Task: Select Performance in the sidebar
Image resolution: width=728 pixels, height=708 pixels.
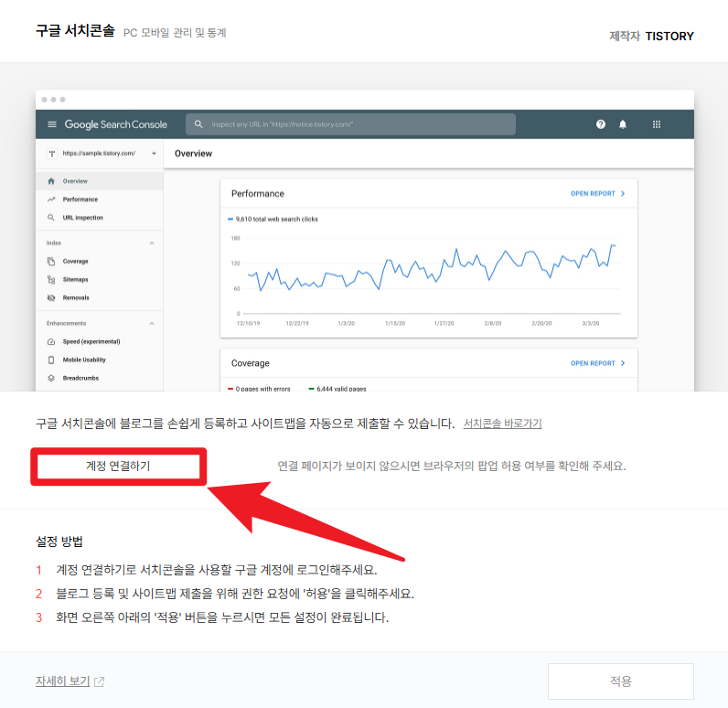Action: (100, 199)
